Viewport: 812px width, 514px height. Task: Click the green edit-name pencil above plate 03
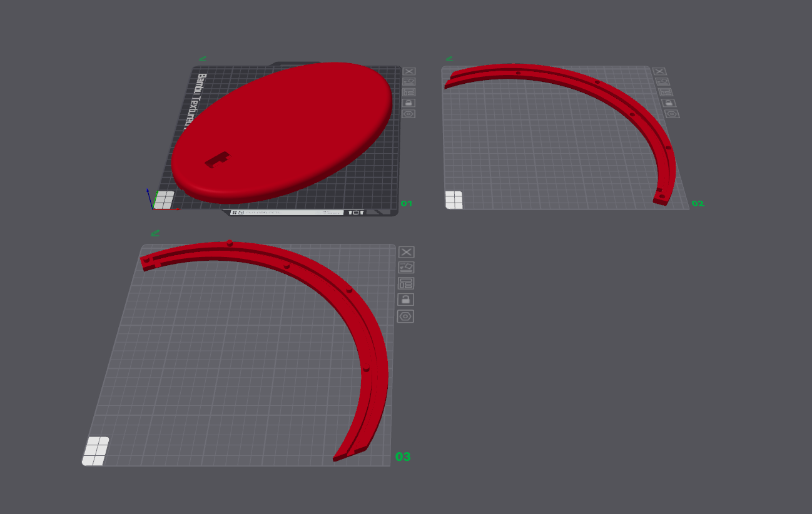155,233
